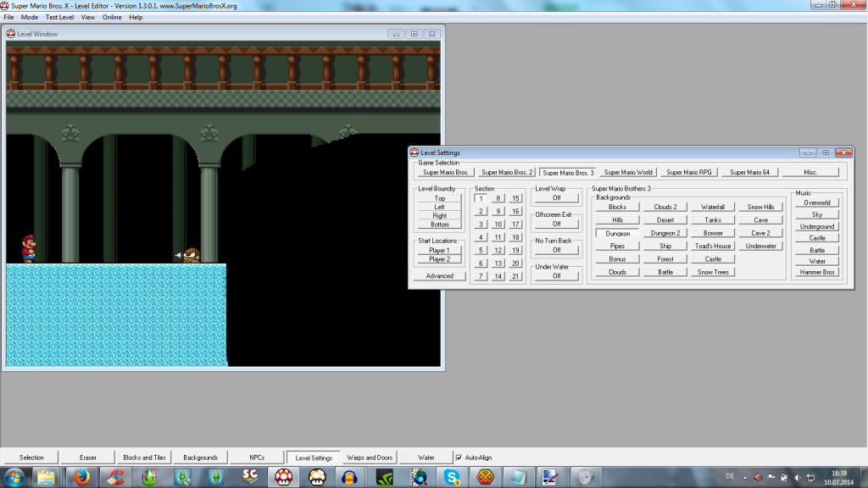Select Underground music
The height and width of the screenshot is (488, 868).
click(x=817, y=226)
